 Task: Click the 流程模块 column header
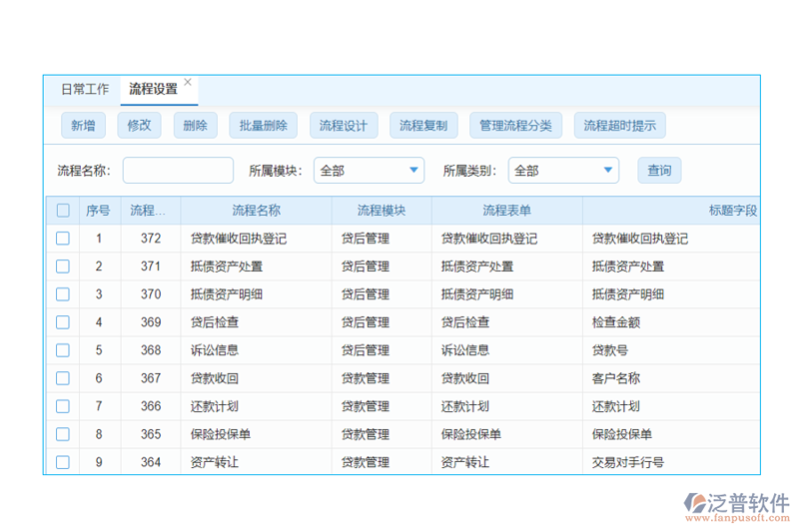click(x=382, y=211)
